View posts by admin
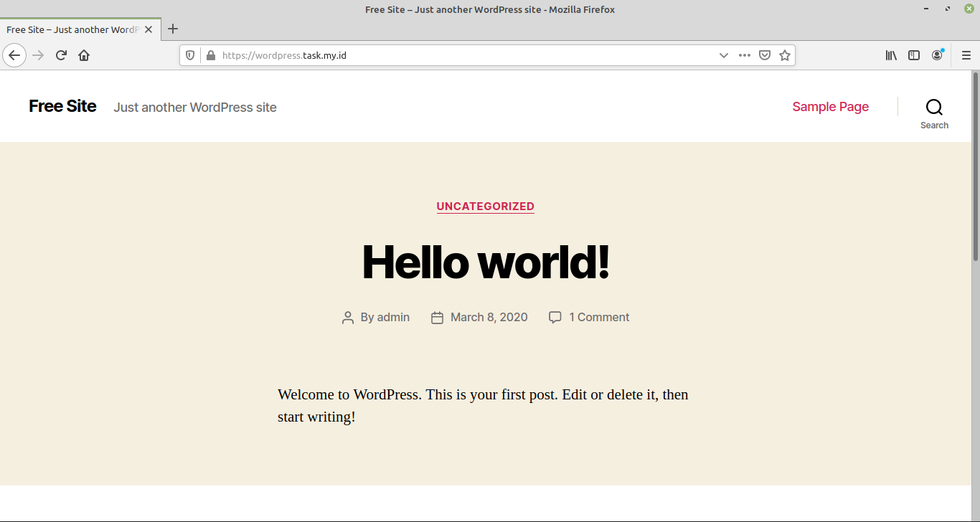980x522 pixels. click(x=393, y=317)
